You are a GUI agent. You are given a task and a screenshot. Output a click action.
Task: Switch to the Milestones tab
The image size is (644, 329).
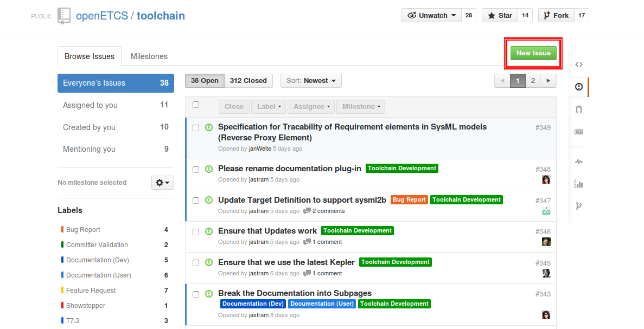149,56
